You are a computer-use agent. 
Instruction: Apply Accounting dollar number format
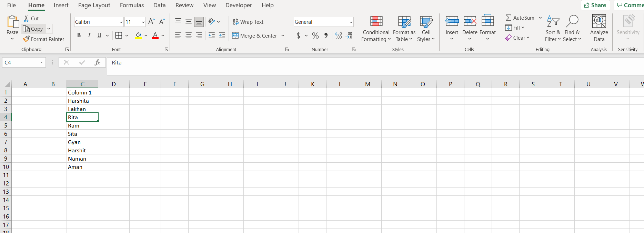point(298,36)
